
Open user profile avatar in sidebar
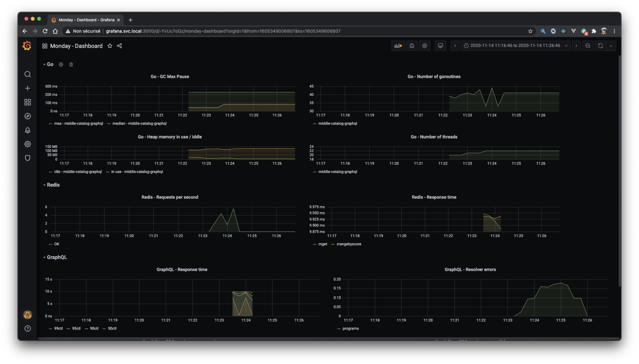click(27, 315)
